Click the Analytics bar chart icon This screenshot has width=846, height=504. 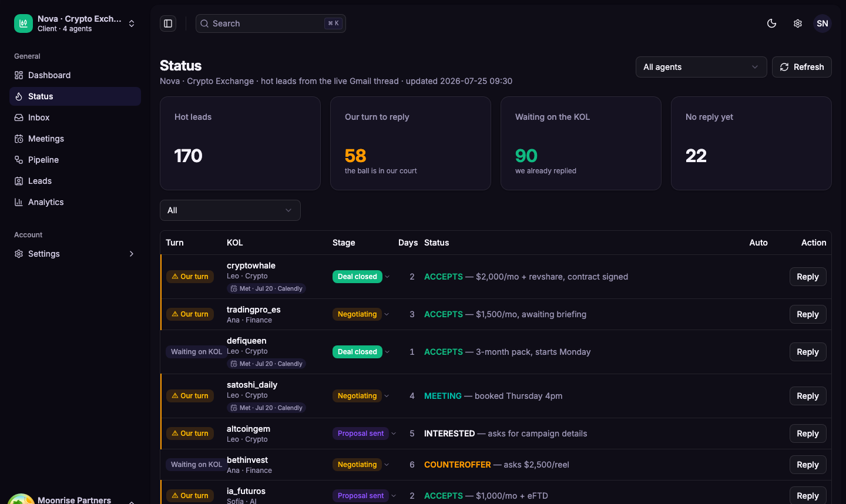coord(19,202)
